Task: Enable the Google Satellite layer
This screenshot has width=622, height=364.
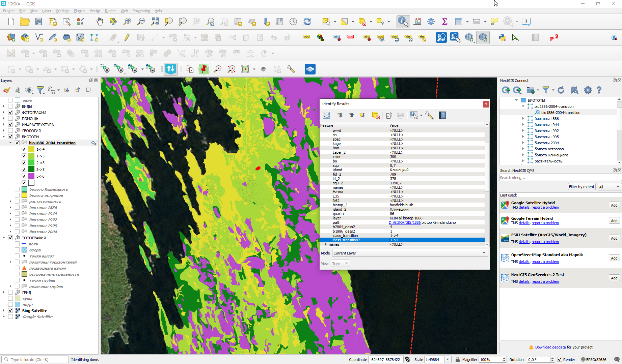Action: 10,317
